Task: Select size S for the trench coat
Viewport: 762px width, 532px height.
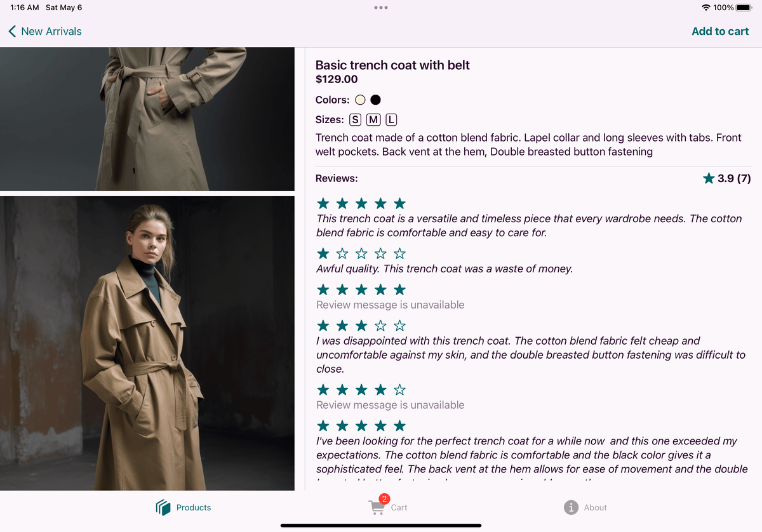Action: tap(355, 119)
